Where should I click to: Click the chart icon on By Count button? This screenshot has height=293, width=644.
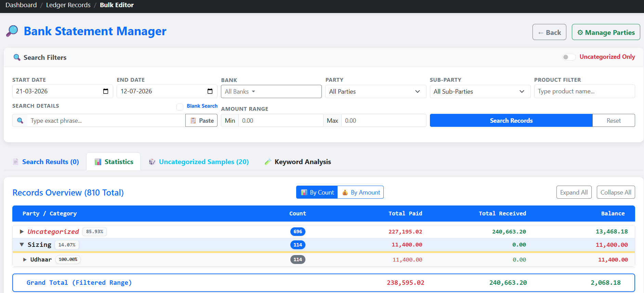(304, 192)
